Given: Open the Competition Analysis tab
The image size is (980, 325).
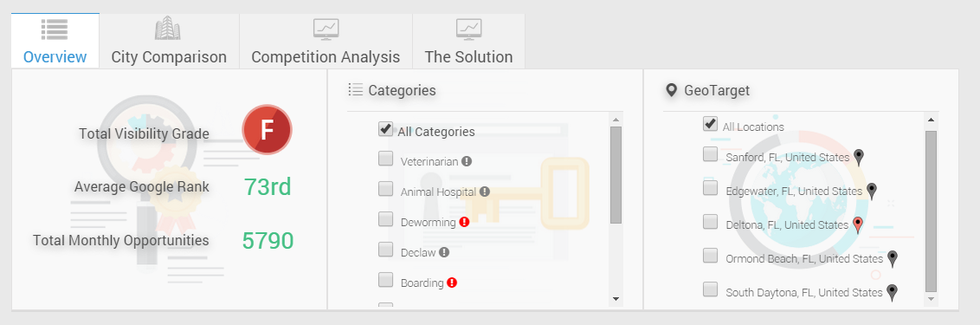Looking at the screenshot, I should (326, 42).
